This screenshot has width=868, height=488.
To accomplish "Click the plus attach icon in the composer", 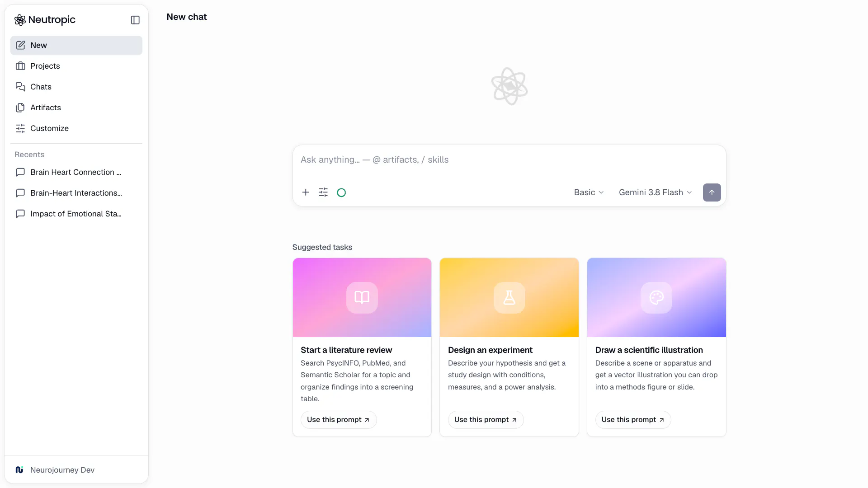I will pos(306,192).
